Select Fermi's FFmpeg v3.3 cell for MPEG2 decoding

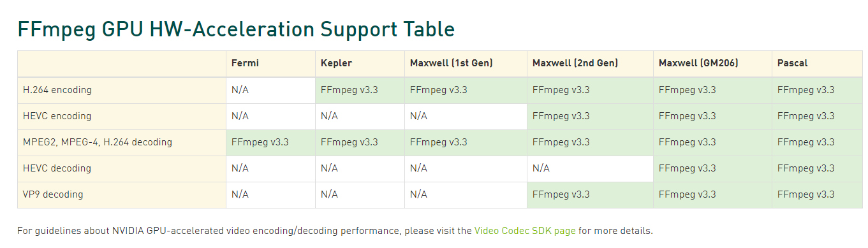270,143
